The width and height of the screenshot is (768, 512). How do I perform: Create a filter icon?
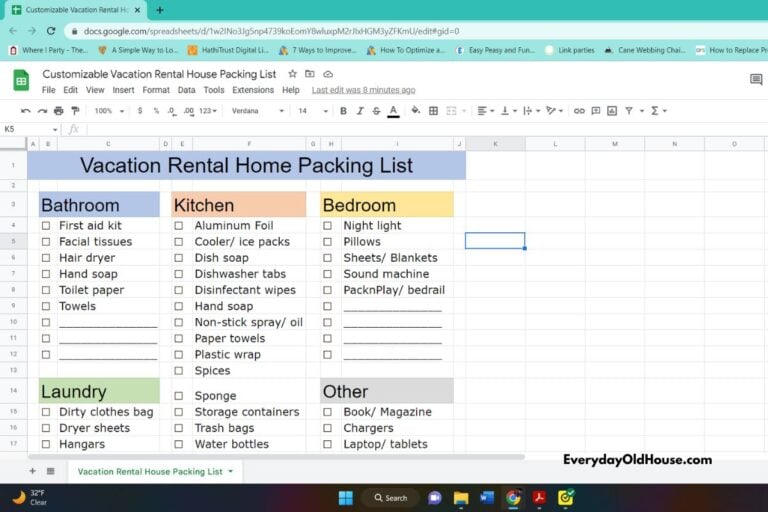point(629,111)
